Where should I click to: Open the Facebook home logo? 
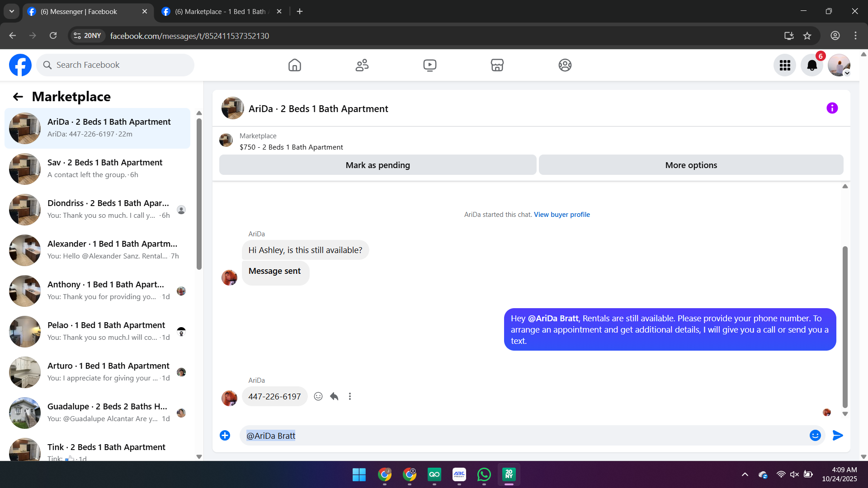click(20, 65)
